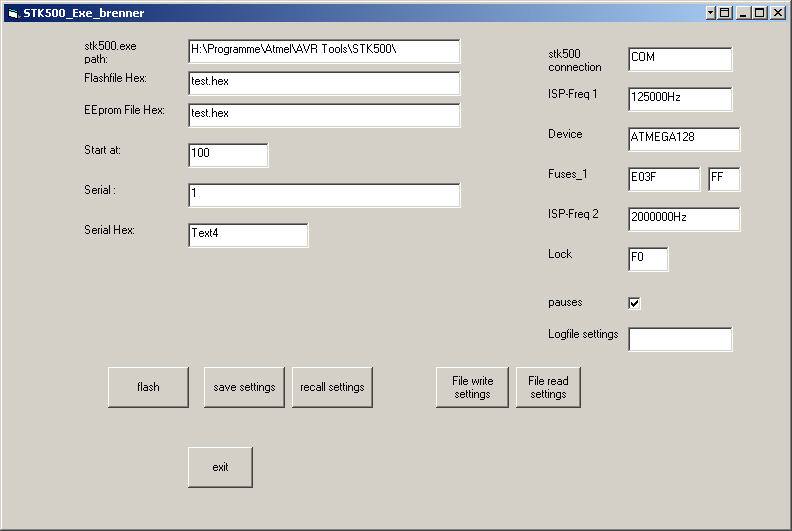Open the title bar dropdown arrow button
This screenshot has height=531, width=792.
point(711,13)
